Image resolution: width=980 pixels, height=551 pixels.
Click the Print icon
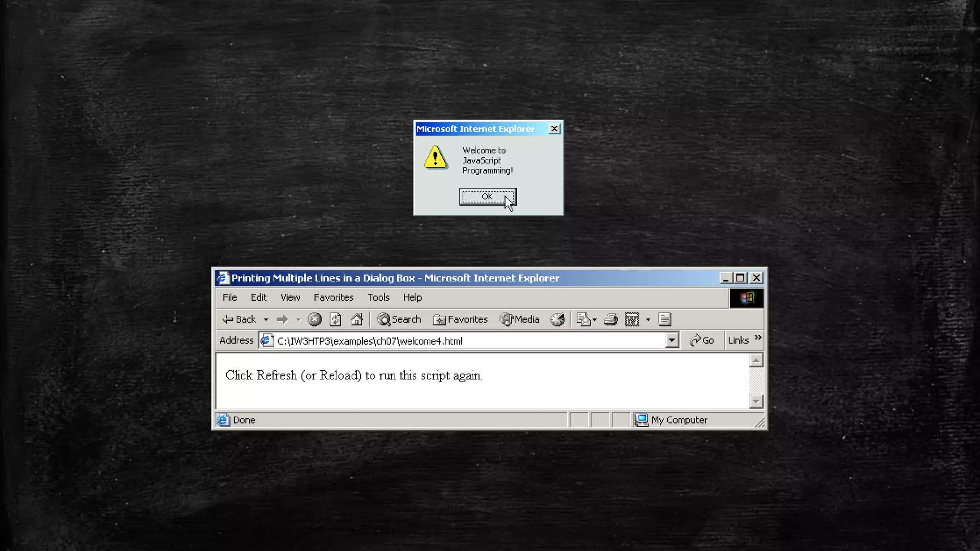click(x=611, y=320)
